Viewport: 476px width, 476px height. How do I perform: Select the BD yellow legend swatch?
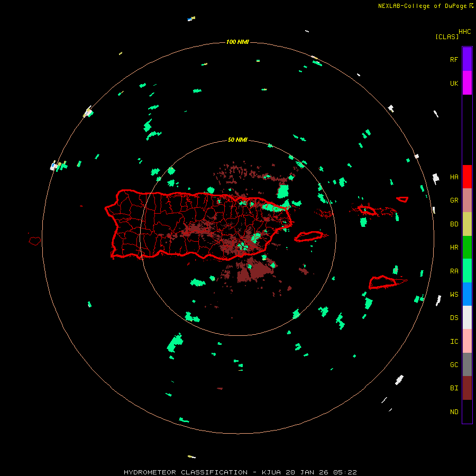pyautogui.click(x=467, y=224)
